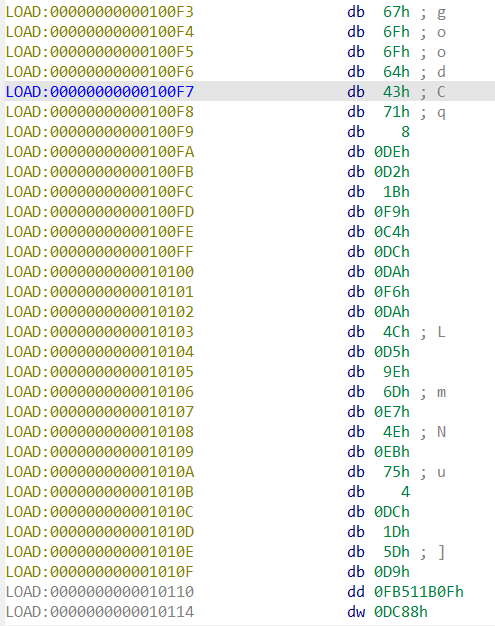
Task: Click the byte value 0E7h
Action: (392, 412)
